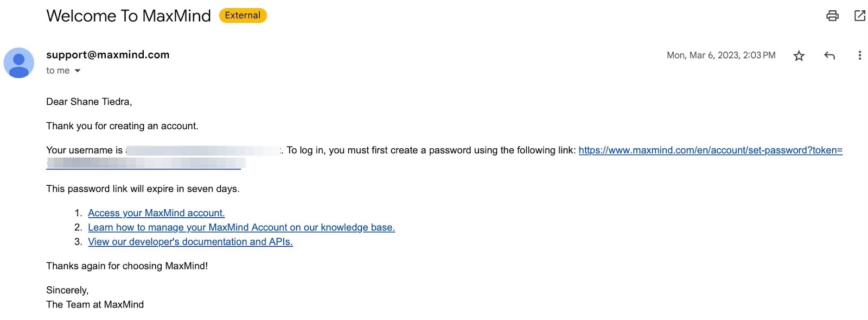Viewport: 868px width, 320px height.
Task: Click the "Dear Shane Tiedra" greeting
Action: click(x=89, y=102)
